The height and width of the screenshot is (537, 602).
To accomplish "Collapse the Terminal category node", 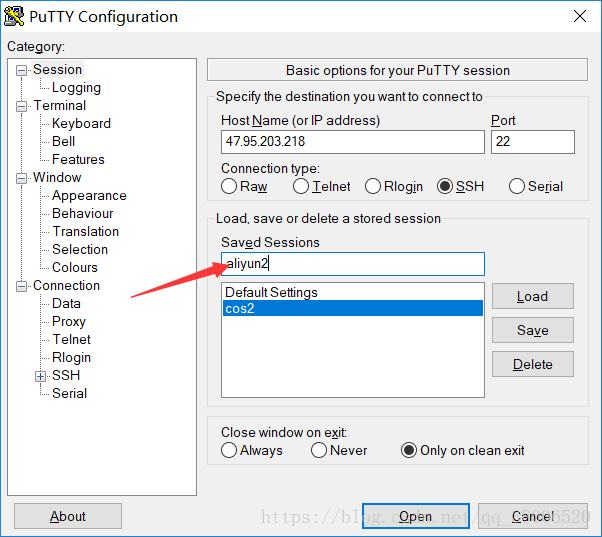I will tap(22, 106).
